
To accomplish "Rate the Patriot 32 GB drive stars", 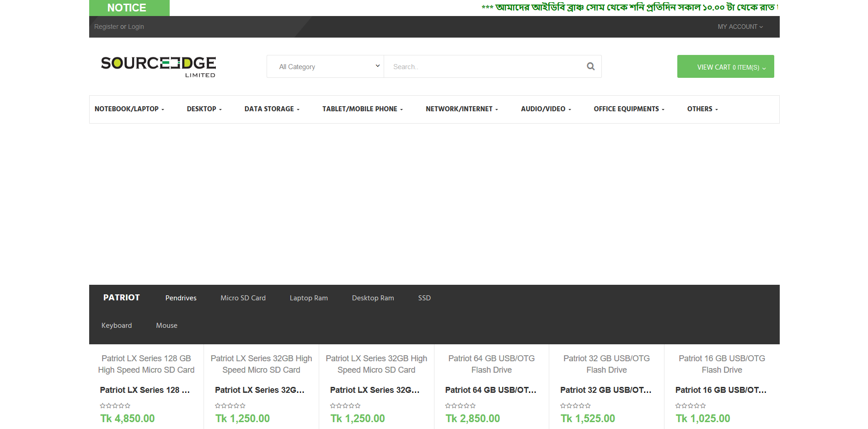I will pos(576,406).
